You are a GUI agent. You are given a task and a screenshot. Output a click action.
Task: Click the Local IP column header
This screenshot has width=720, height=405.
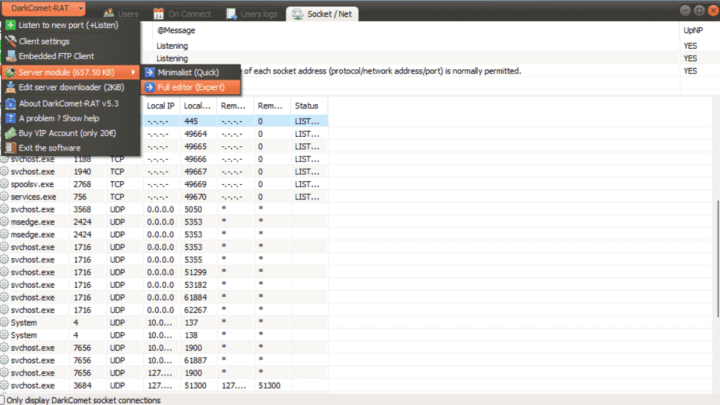click(x=161, y=106)
